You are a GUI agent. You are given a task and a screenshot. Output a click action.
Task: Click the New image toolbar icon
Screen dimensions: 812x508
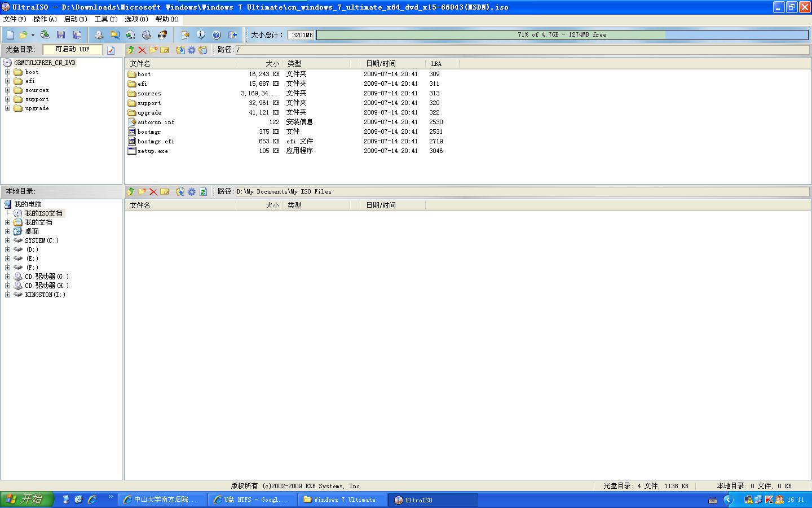[10, 35]
